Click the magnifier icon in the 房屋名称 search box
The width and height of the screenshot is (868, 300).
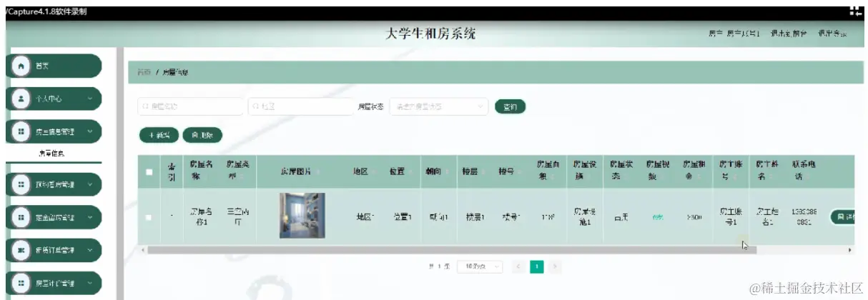pos(145,106)
